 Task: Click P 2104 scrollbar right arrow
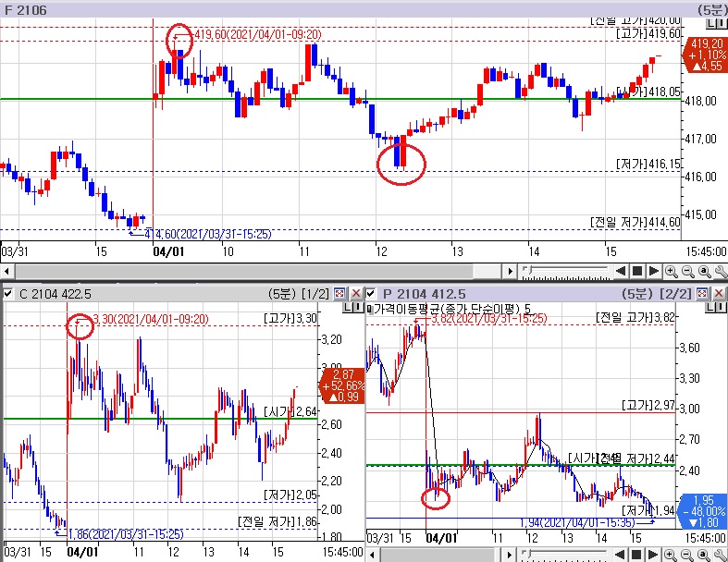[x=510, y=555]
